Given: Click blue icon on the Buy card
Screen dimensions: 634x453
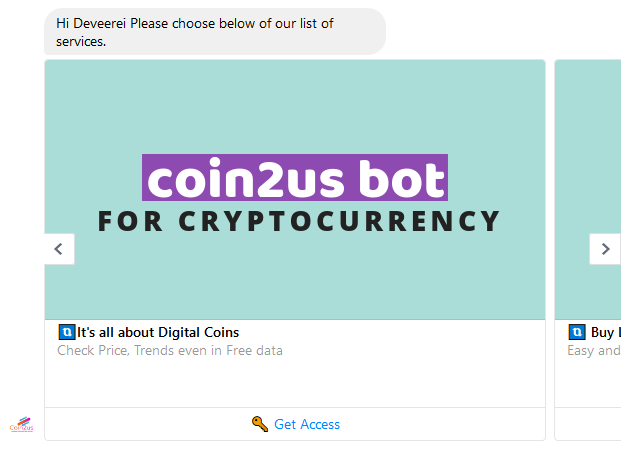Looking at the screenshot, I should (577, 332).
